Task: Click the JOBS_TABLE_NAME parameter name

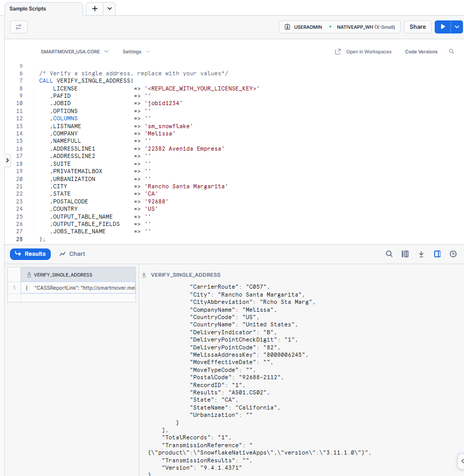Action: pyautogui.click(x=80, y=231)
